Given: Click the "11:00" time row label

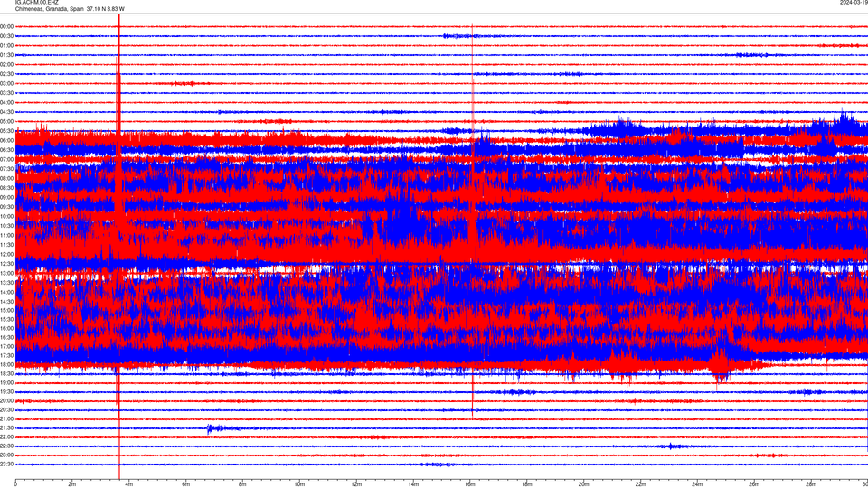Looking at the screenshot, I should [x=6, y=235].
